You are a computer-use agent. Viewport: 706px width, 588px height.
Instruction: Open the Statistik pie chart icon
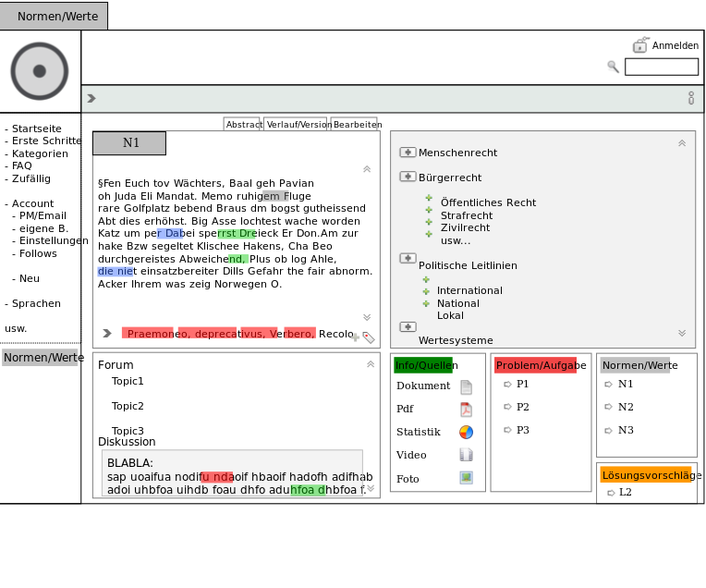point(466,432)
